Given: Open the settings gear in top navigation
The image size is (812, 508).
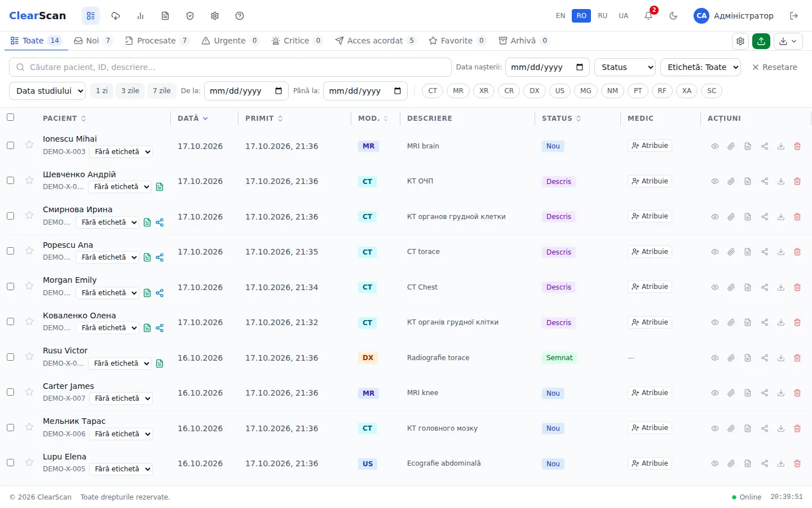Looking at the screenshot, I should [x=215, y=16].
